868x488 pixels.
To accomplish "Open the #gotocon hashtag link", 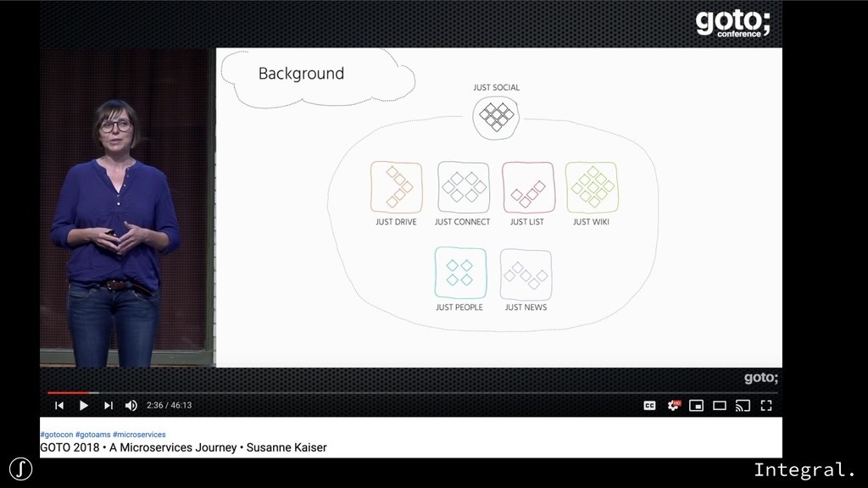I will 57,435.
